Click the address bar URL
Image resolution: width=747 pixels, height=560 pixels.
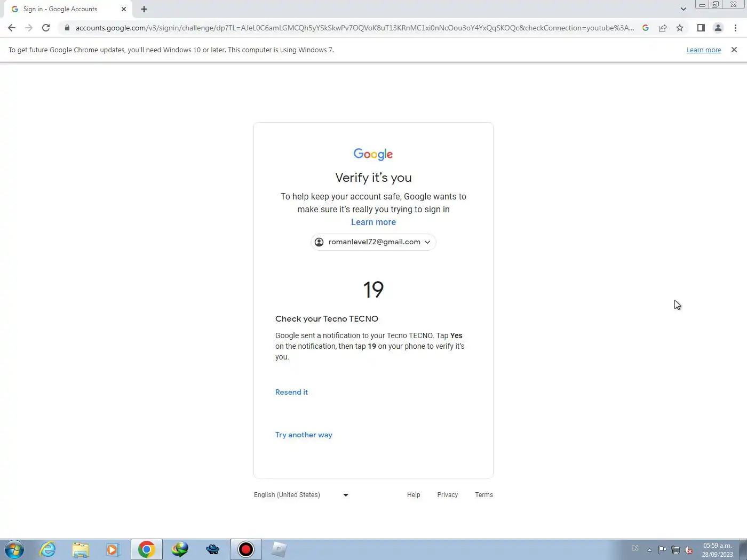355,28
